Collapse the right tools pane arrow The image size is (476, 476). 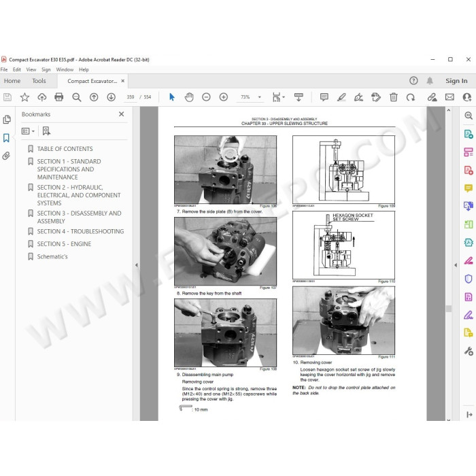coord(456,265)
